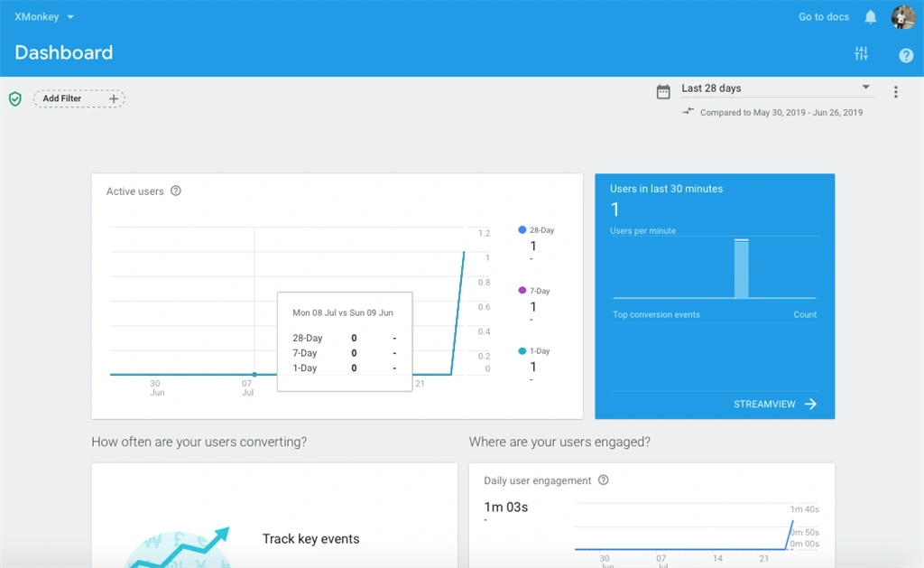Click the data point on Active users line

click(x=254, y=375)
